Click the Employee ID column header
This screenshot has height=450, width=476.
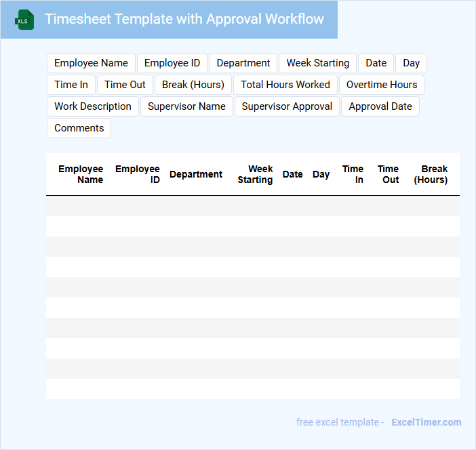coord(138,174)
